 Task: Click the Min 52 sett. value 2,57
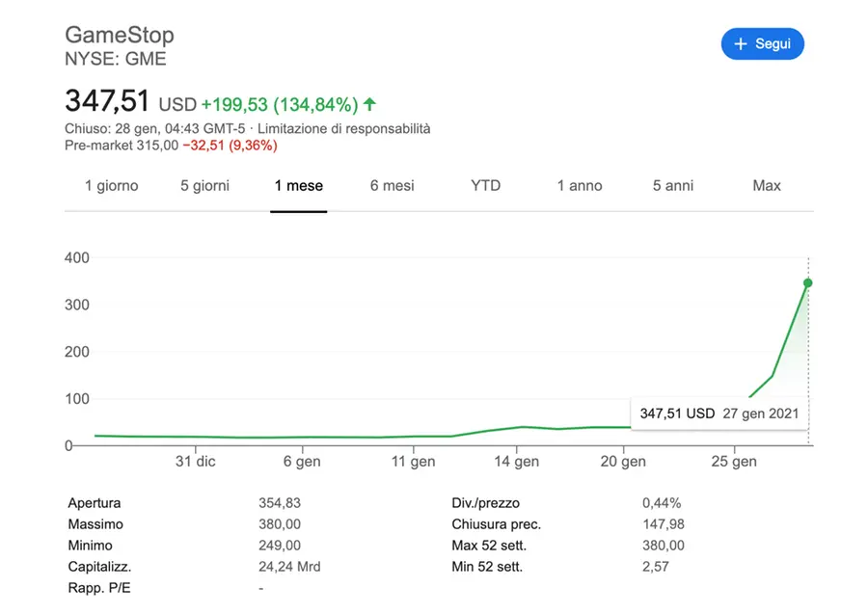(x=655, y=567)
